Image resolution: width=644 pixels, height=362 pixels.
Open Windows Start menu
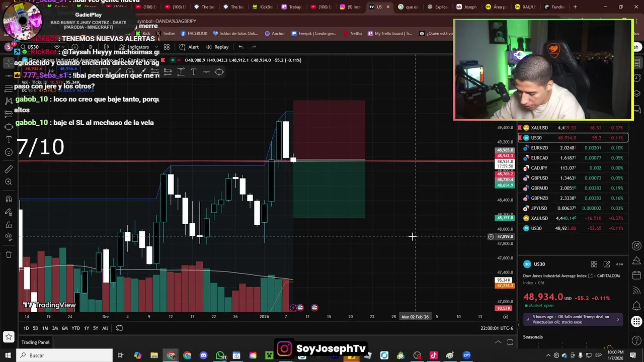[8, 355]
